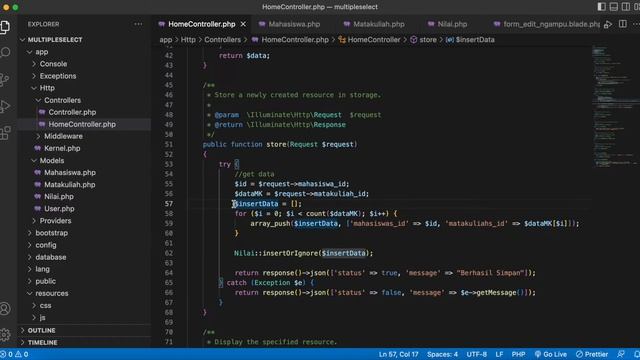Expand the Providers folder
640x360 pixels.
tap(56, 221)
